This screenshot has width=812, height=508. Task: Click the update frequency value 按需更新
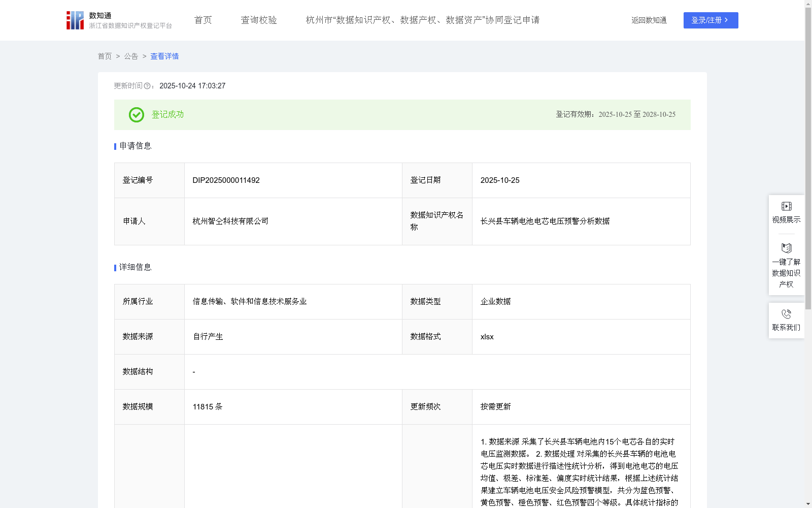[x=496, y=407]
